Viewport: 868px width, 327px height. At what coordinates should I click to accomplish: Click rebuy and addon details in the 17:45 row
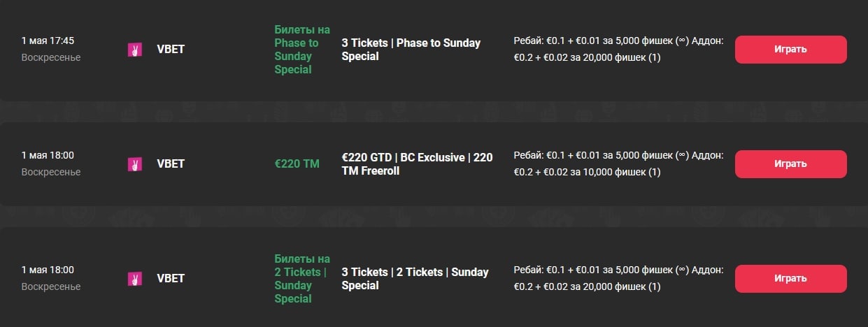(x=618, y=50)
